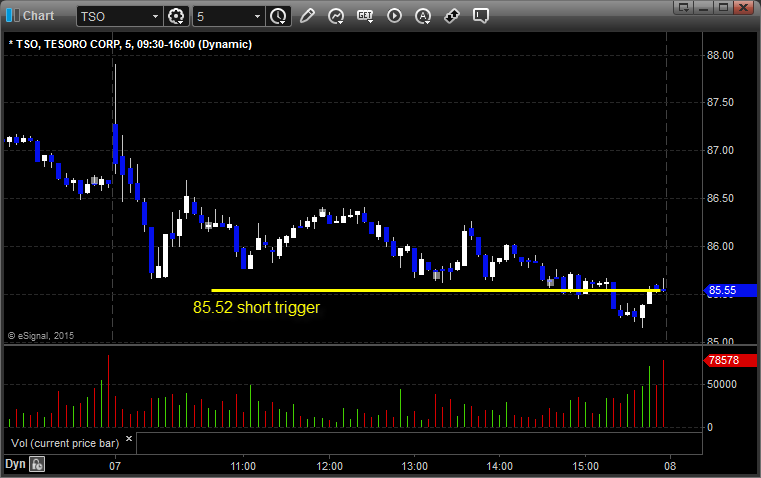
Task: Click the 14:00 time axis label
Action: pos(500,466)
